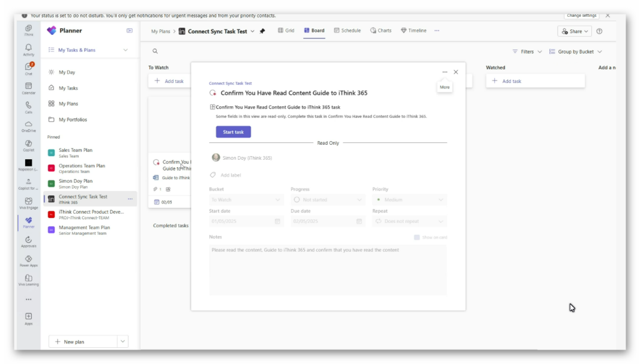This screenshot has width=640, height=364.
Task: Open the Operations Team Plan pinned plan
Action: [90, 168]
